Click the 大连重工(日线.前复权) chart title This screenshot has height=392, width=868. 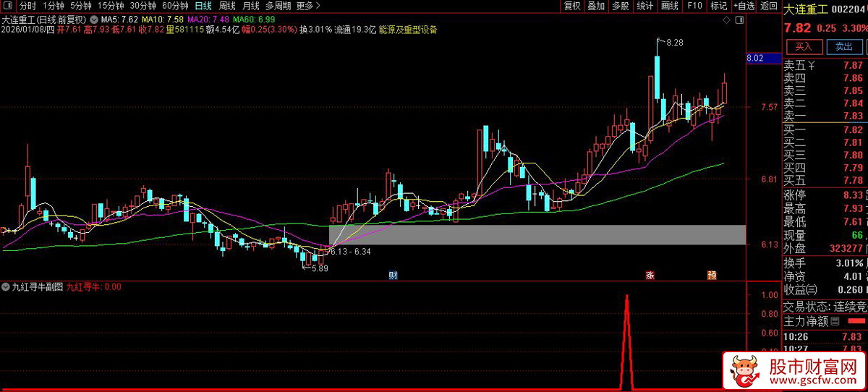[43, 18]
